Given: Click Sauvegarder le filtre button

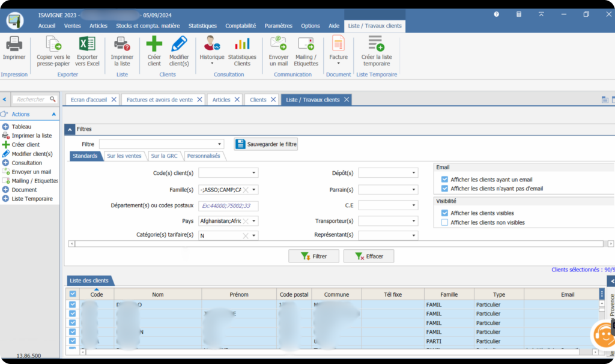Looking at the screenshot, I should tap(266, 144).
